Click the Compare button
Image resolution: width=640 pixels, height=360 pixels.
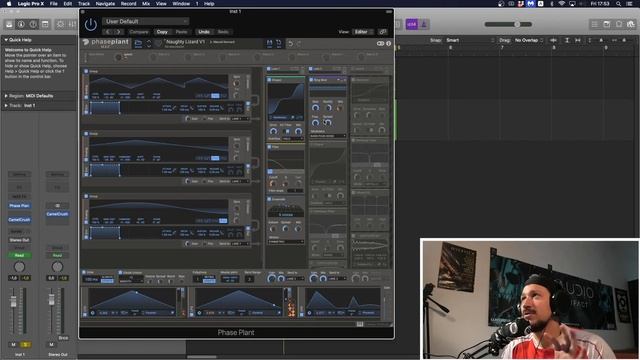tap(139, 32)
